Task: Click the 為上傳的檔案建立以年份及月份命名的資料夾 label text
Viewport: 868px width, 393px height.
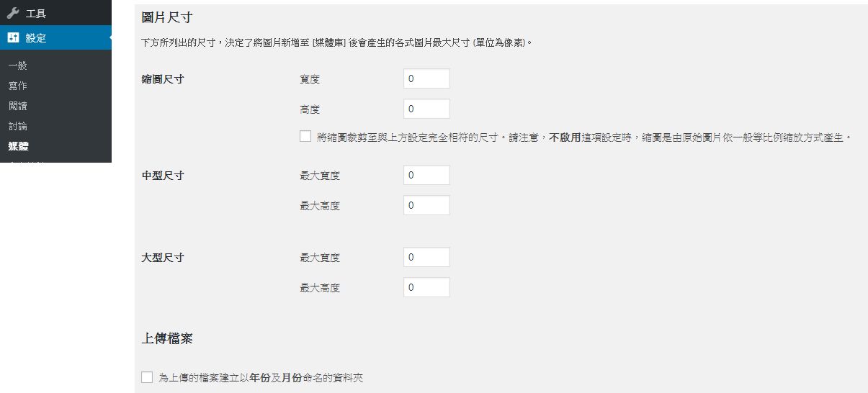Action: point(261,377)
